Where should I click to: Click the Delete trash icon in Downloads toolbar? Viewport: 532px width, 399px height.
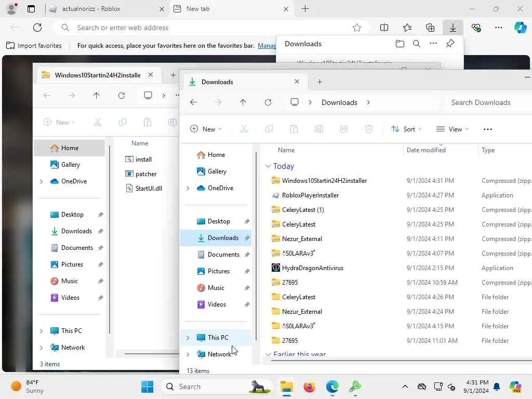pos(369,129)
